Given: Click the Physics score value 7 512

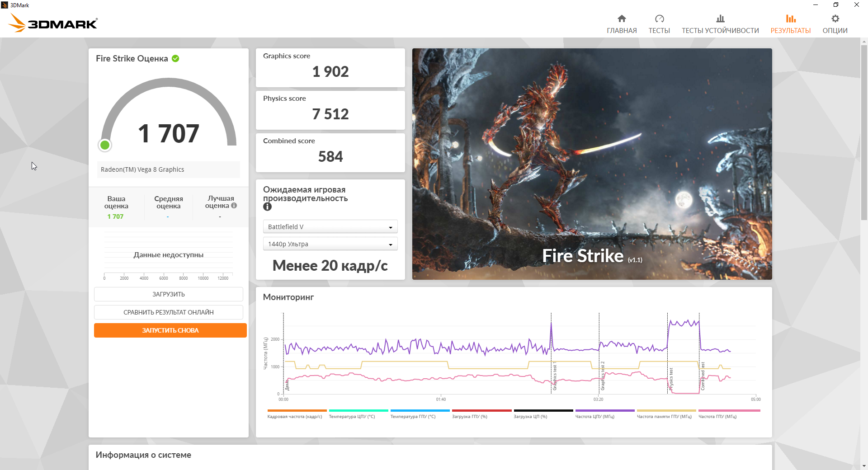Looking at the screenshot, I should (x=330, y=114).
